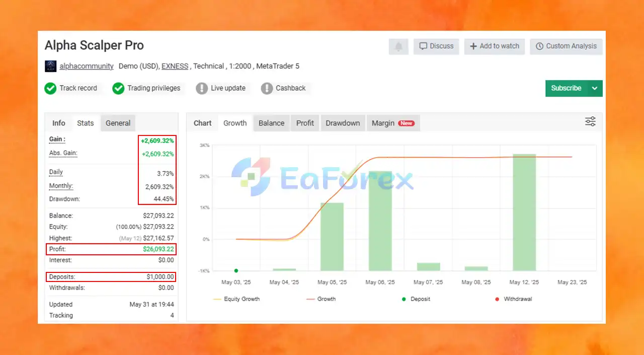Screen dimensions: 644x355
Task: Click the Drawdown value 44.45%
Action: [x=164, y=199]
